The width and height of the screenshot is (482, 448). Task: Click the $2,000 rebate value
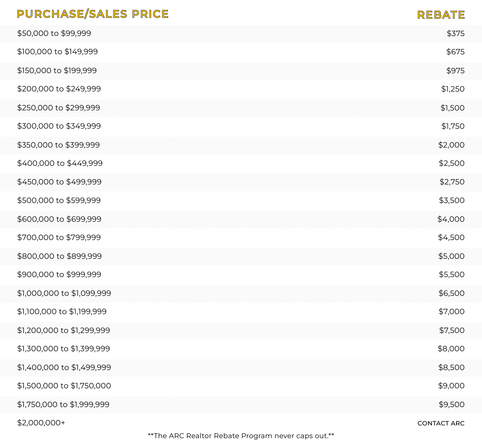pyautogui.click(x=451, y=145)
